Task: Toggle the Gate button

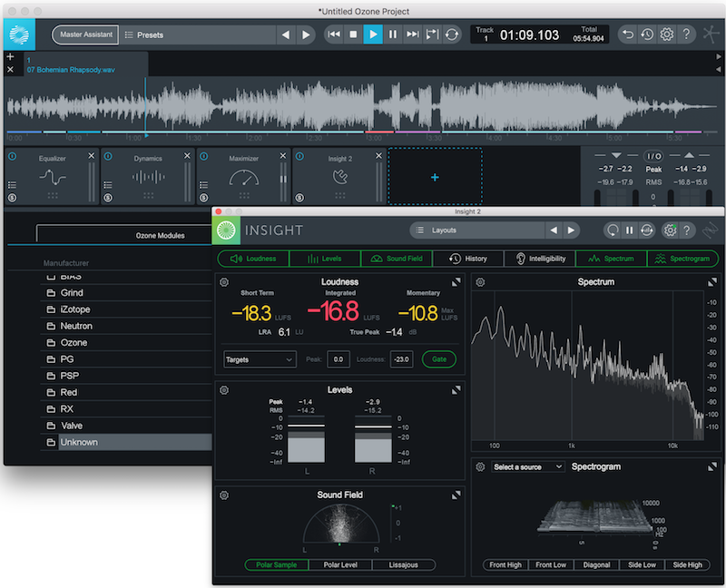Action: tap(439, 359)
